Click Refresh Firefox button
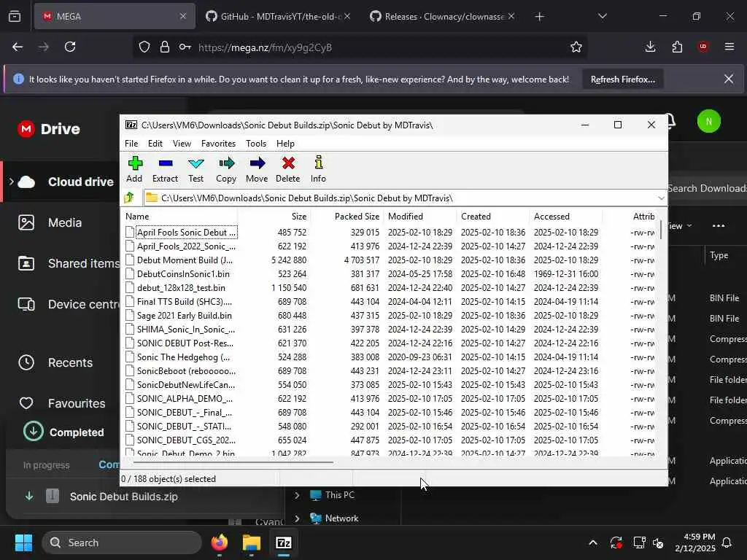 [623, 79]
